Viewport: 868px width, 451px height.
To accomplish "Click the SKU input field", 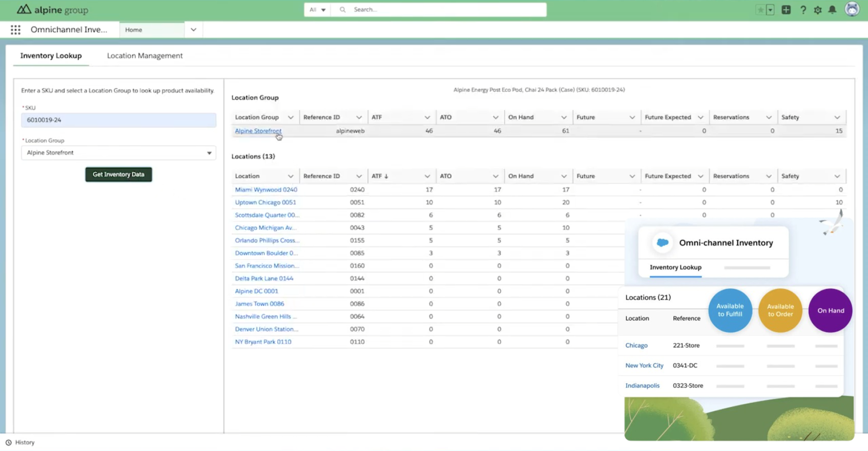I will pos(119,120).
